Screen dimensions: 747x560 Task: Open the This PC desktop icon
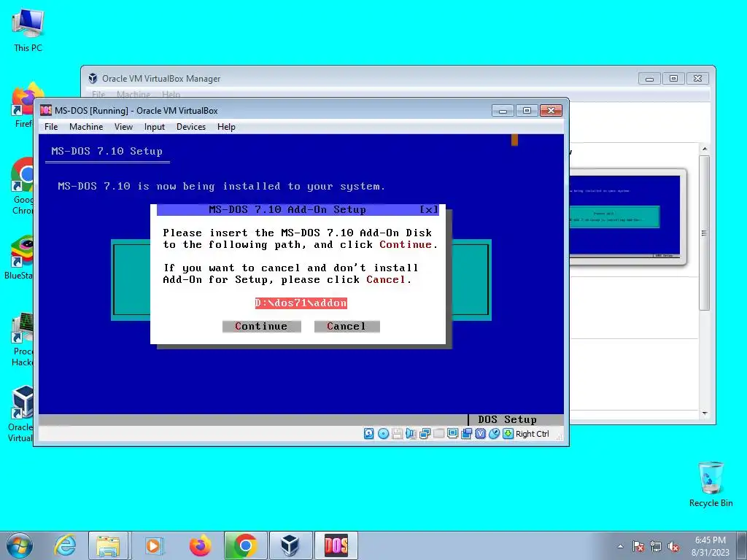click(x=28, y=31)
